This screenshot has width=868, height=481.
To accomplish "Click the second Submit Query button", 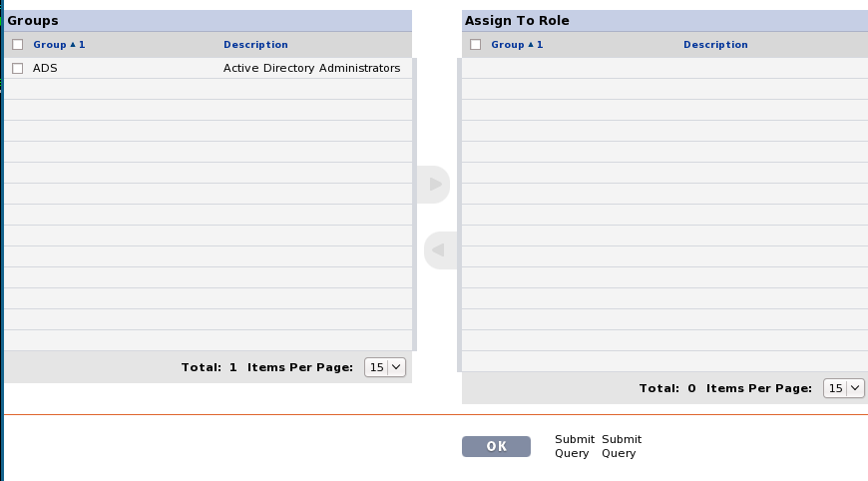I will (x=622, y=446).
